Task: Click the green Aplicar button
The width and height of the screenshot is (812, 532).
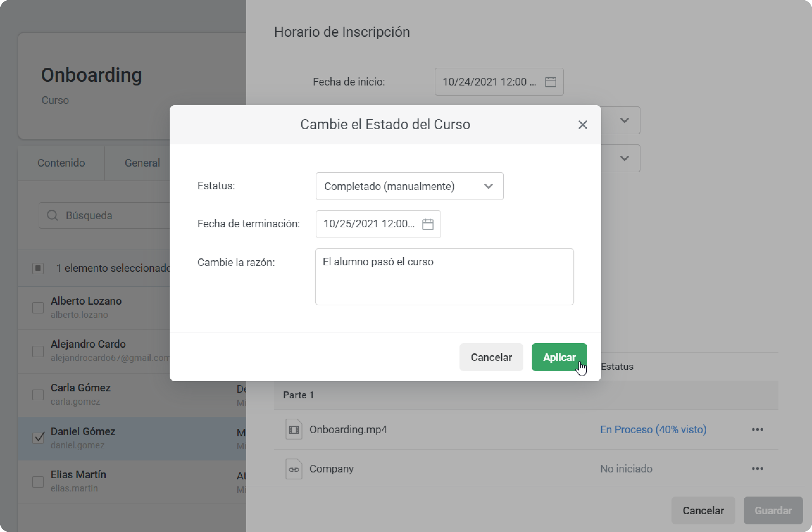Action: (x=559, y=357)
